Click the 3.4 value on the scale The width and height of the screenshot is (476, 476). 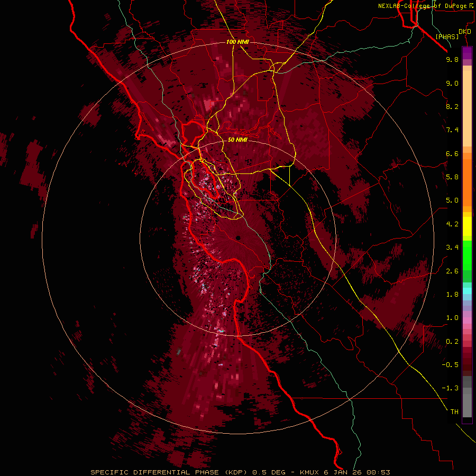point(452,248)
